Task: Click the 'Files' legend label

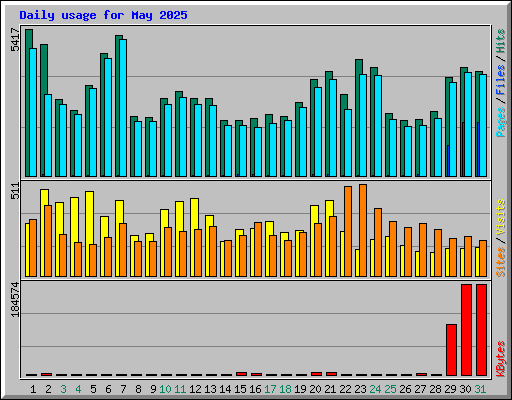Action: click(501, 79)
